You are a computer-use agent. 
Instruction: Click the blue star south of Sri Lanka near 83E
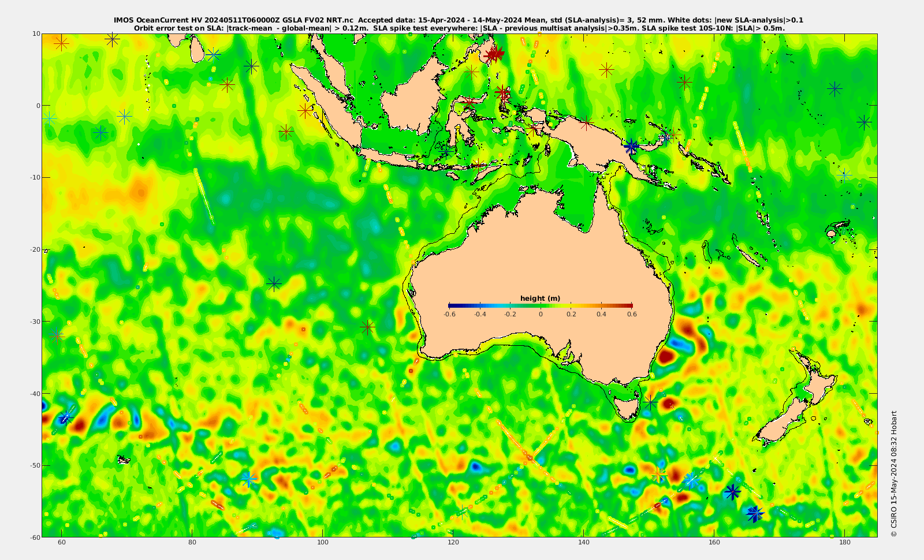(214, 55)
